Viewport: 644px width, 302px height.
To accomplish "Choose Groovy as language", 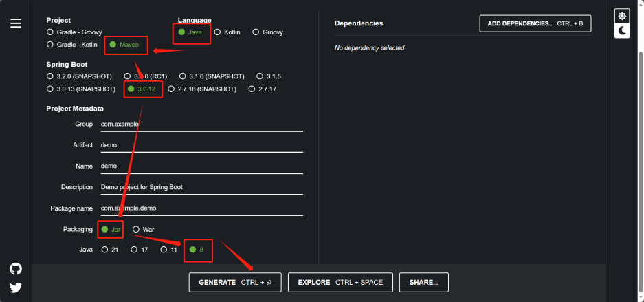I will [x=268, y=32].
